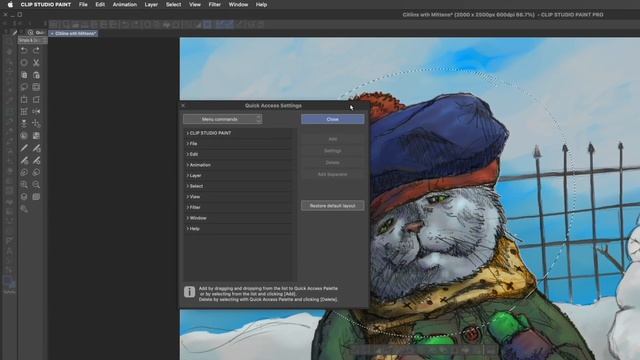Viewport: 640px width, 360px height.
Task: Click the diagonal pen icon in Quick Access
Action: click(24, 148)
